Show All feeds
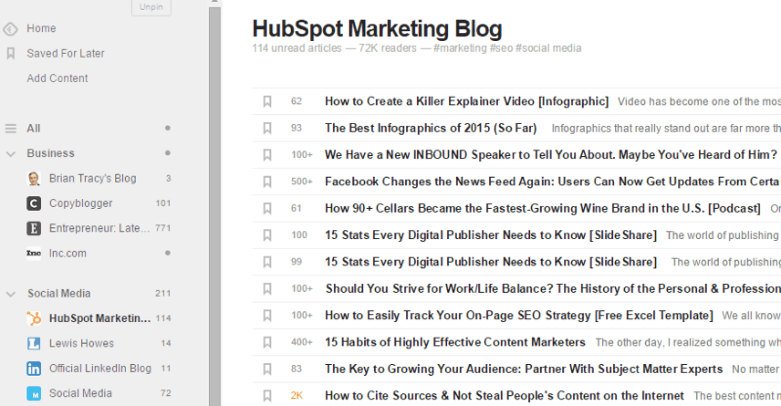 click(33, 129)
